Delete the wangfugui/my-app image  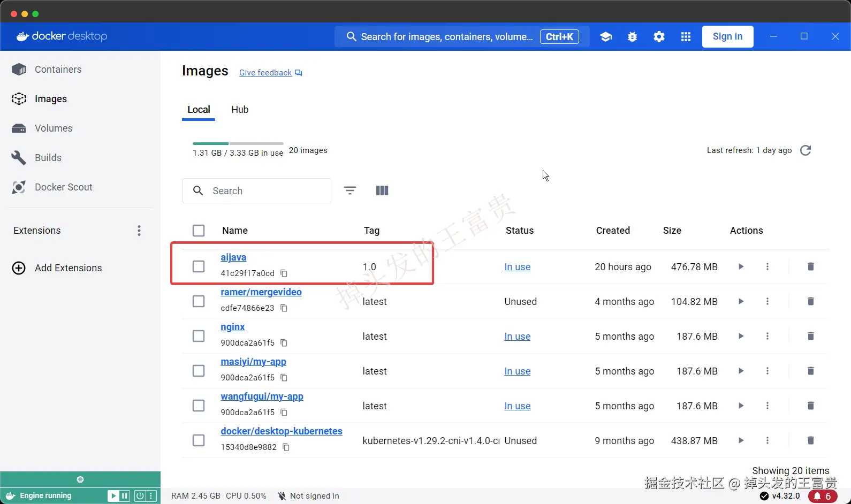811,406
